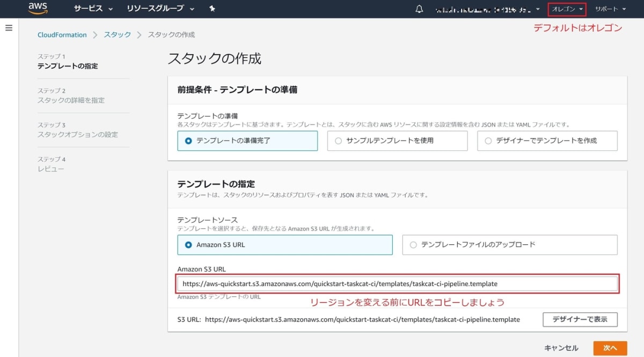Toggle the hamburger side menu
Screen dimensions: 644x357
coord(9,28)
